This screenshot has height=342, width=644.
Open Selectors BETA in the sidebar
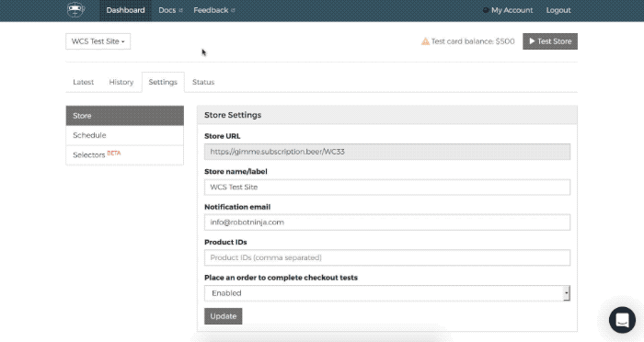click(125, 155)
